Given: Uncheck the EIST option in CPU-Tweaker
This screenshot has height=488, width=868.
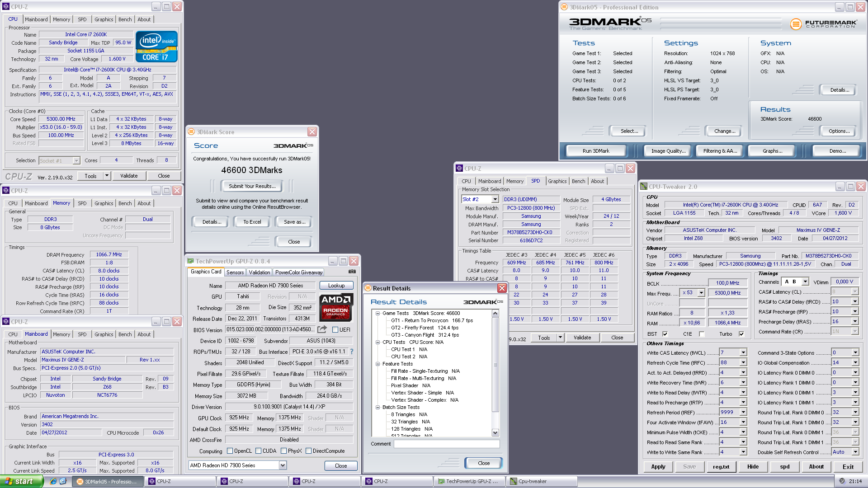Looking at the screenshot, I should [665, 334].
